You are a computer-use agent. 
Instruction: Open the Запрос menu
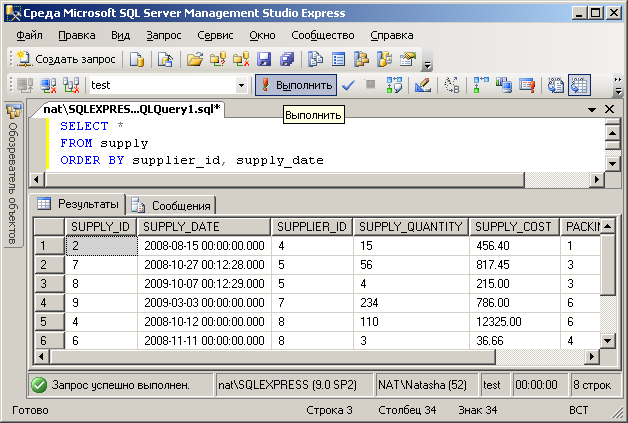163,35
